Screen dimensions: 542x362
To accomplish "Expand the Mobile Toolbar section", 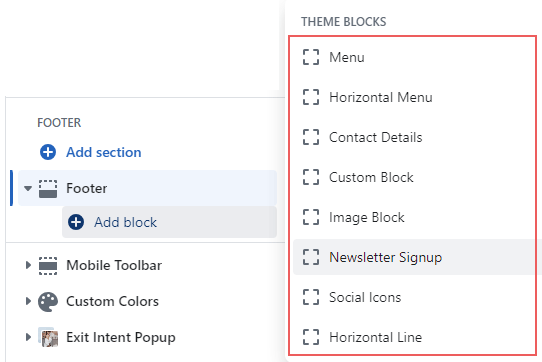I will click(x=28, y=265).
